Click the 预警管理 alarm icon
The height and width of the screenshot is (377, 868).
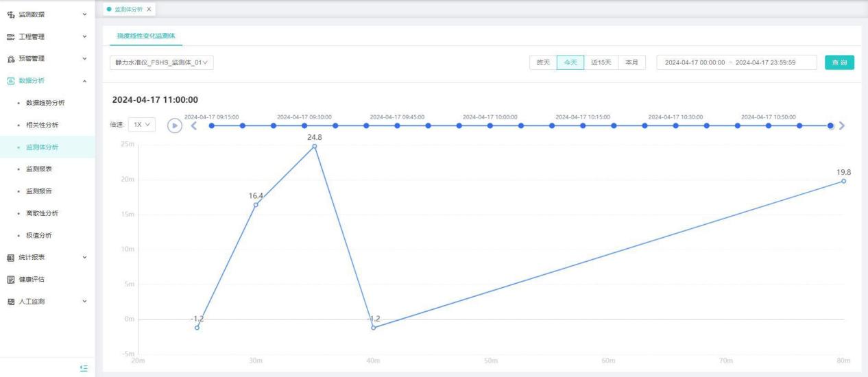(x=10, y=58)
